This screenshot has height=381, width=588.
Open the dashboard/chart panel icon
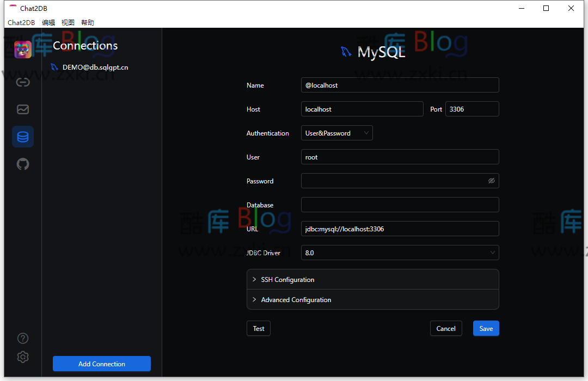coord(22,109)
